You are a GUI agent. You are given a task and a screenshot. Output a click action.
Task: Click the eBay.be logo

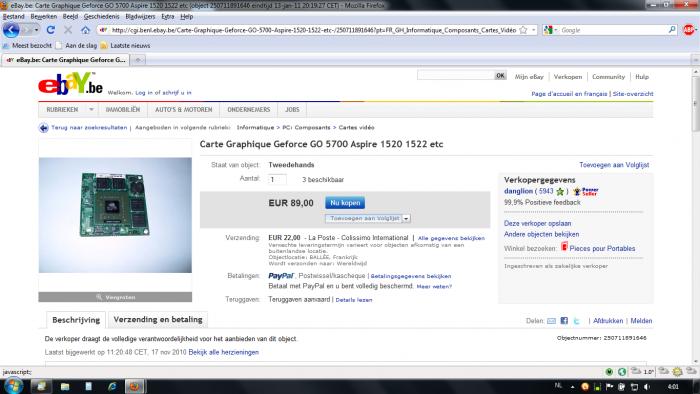click(70, 83)
